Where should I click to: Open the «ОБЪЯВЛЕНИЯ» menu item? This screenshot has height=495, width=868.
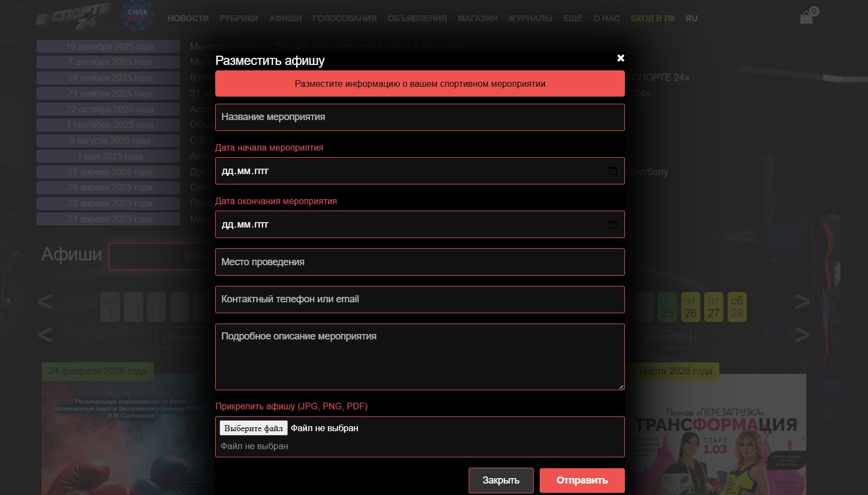click(x=417, y=18)
